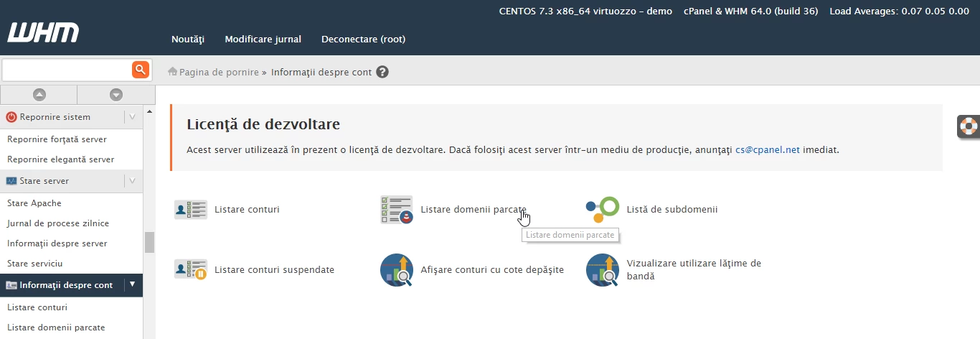Image resolution: width=980 pixels, height=339 pixels.
Task: Click the Listare domenii parcate icon
Action: click(396, 210)
